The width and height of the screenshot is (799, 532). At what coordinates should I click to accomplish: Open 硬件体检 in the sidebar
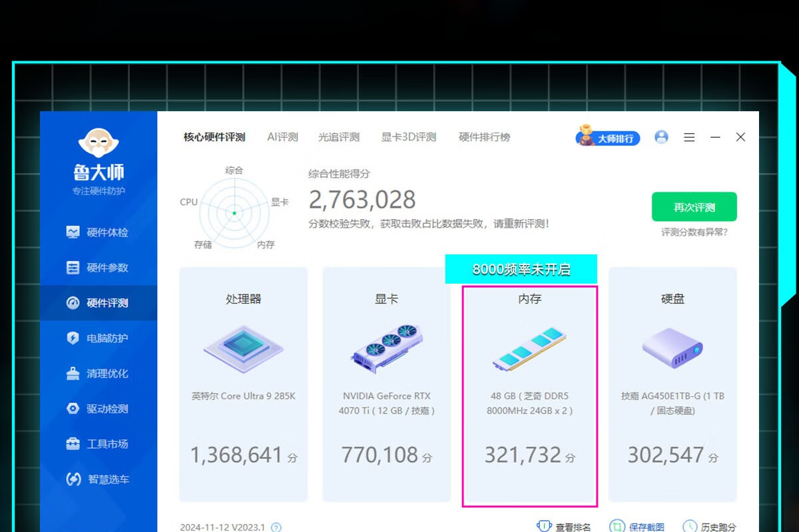[x=97, y=232]
